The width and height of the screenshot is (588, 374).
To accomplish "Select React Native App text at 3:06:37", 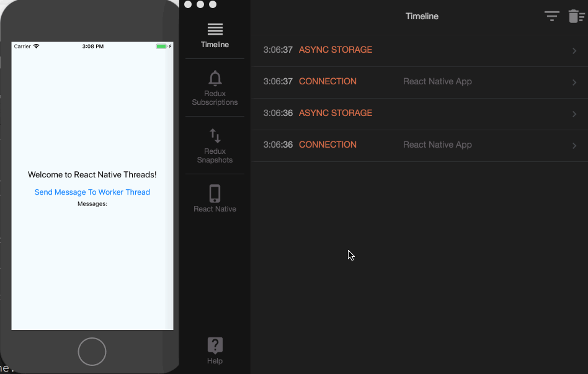I will [x=437, y=81].
